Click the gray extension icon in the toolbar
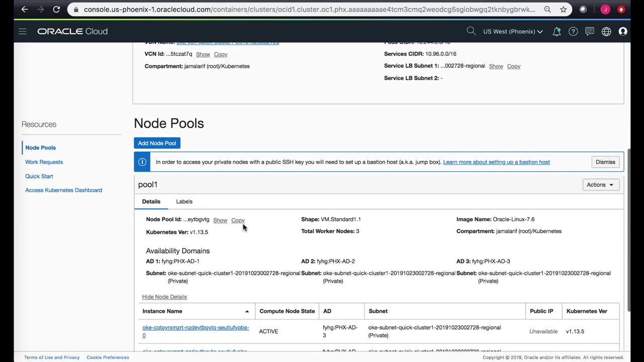Screen dimensions: 644x362 pos(583,9)
